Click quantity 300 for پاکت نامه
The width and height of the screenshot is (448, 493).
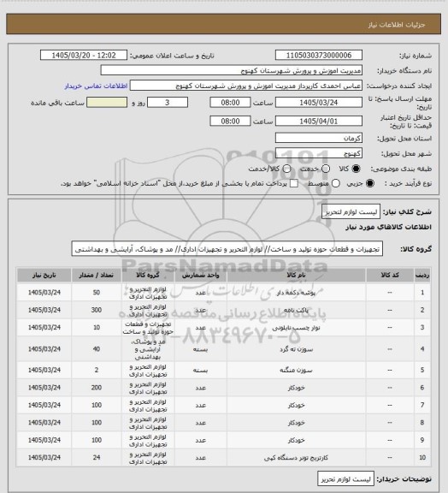(96, 310)
